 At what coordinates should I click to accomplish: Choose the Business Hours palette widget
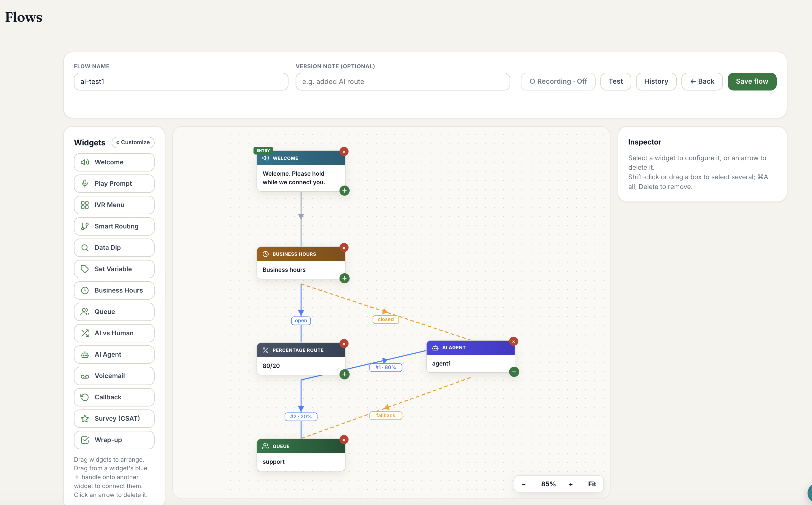(x=114, y=290)
